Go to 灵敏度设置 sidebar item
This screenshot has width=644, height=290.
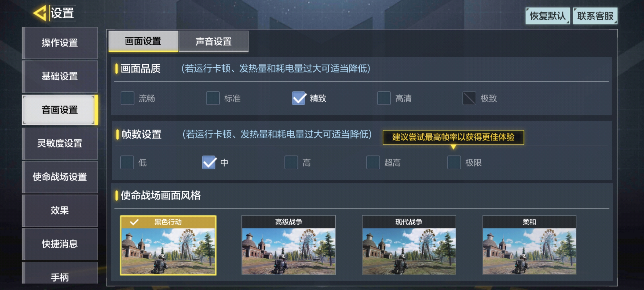point(60,143)
